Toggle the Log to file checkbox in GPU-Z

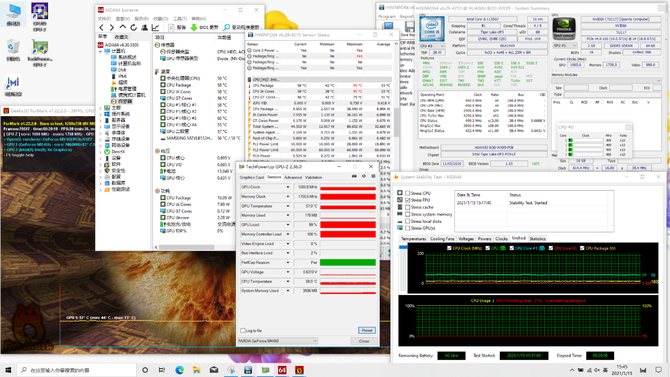(243, 330)
